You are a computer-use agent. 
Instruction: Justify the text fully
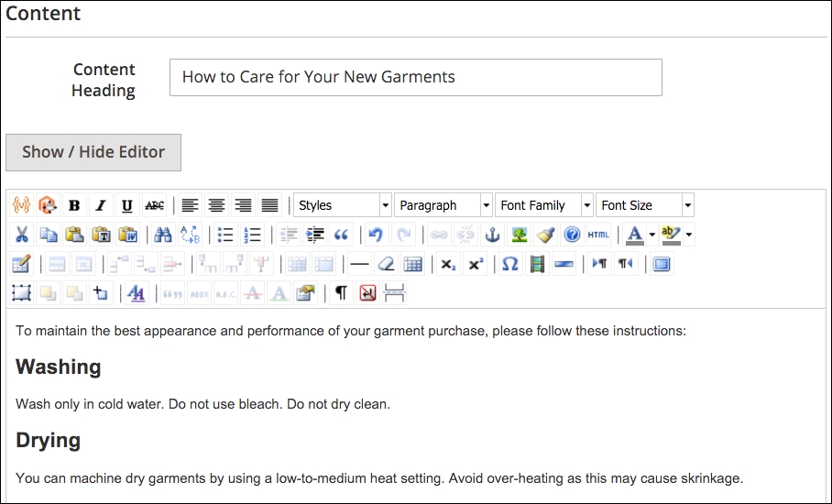tap(269, 205)
